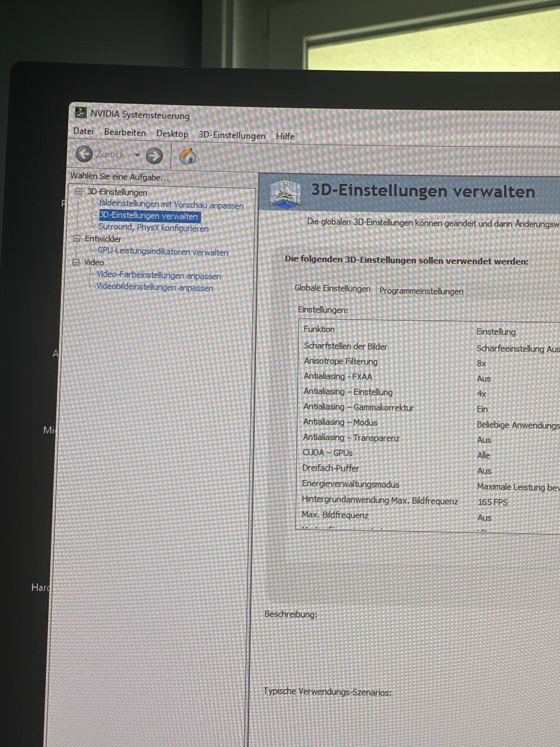Switch to Programmeinstellungen tab
Viewport: 560px width, 747px height.
421,291
